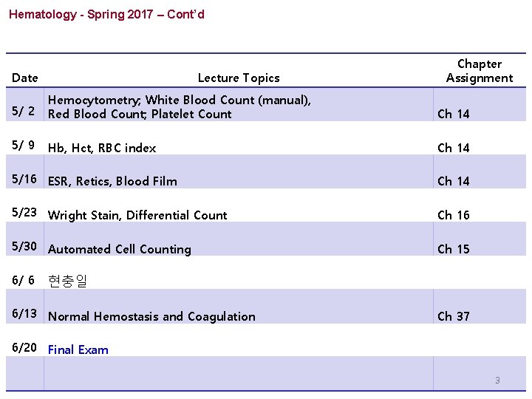Select the Korean holiday text 현충일
Screen dimensions: 532x399
pyautogui.click(x=67, y=281)
